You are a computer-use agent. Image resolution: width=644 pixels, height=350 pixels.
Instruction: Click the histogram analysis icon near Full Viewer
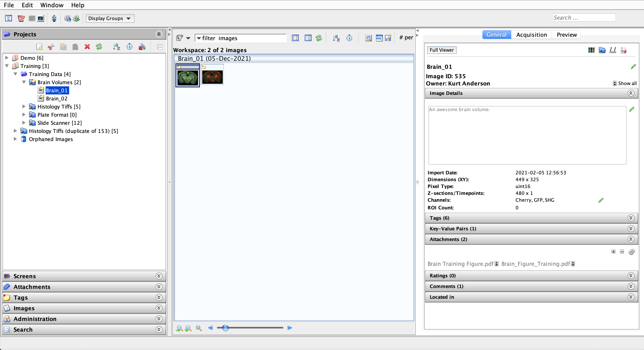pos(612,50)
